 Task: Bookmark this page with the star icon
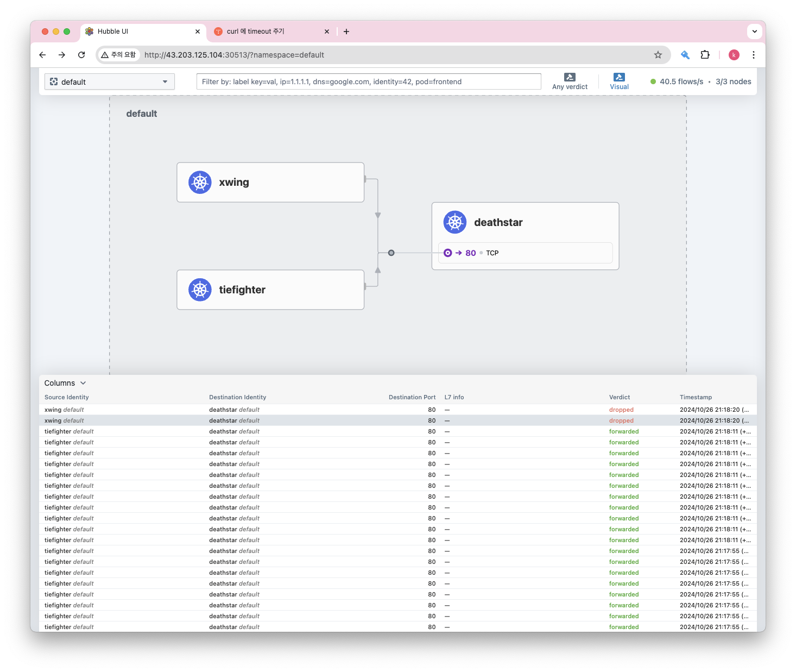pos(658,55)
